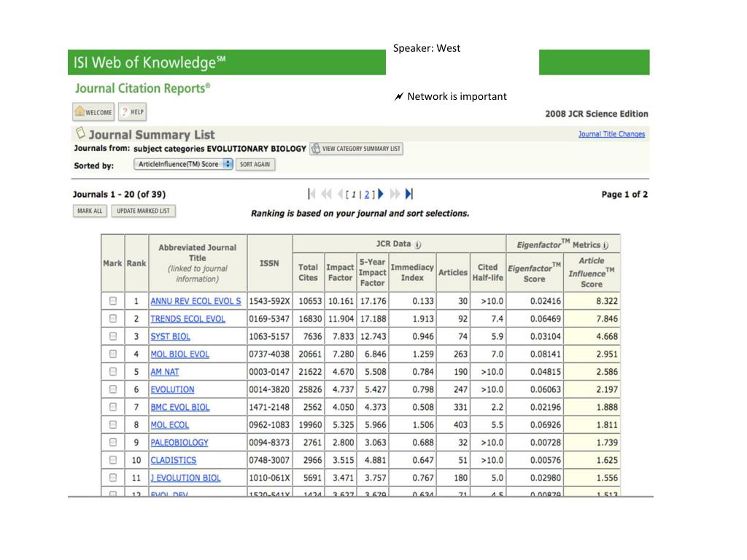Click Article Influence value 8.322

607,301
